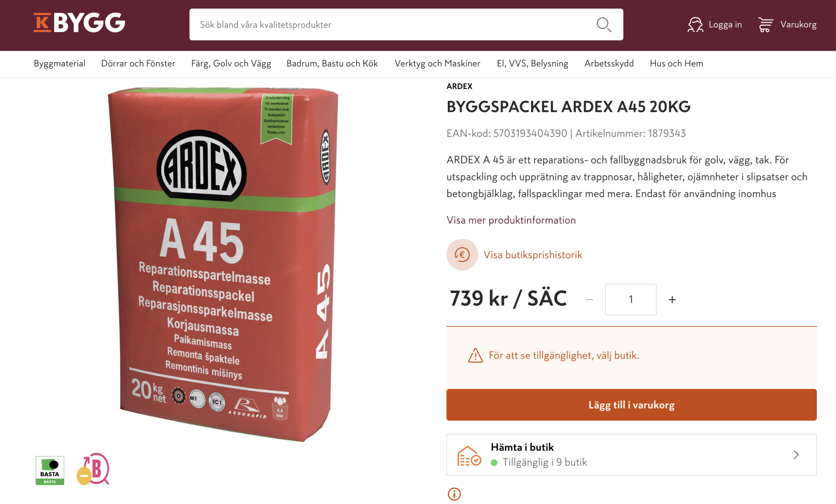
Task: Click the pink B rating badge
Action: (93, 469)
